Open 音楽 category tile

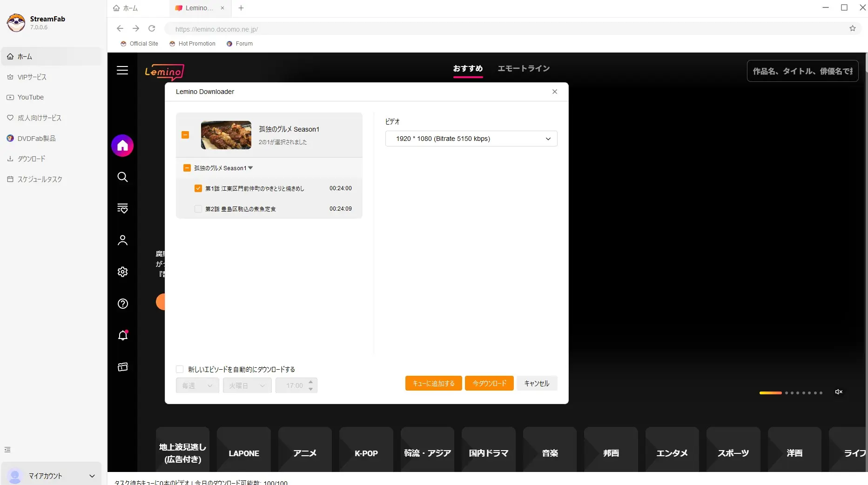pyautogui.click(x=550, y=450)
